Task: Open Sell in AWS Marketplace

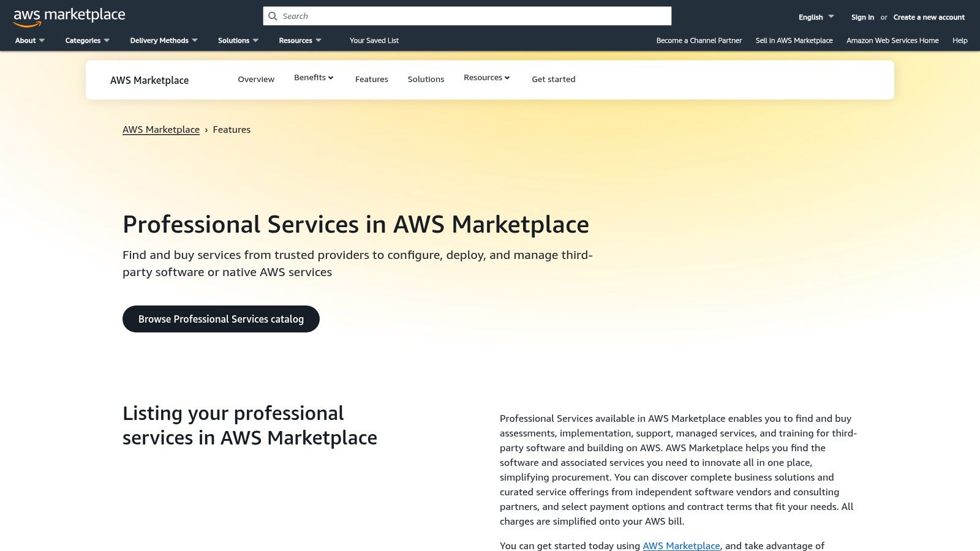Action: coord(794,40)
